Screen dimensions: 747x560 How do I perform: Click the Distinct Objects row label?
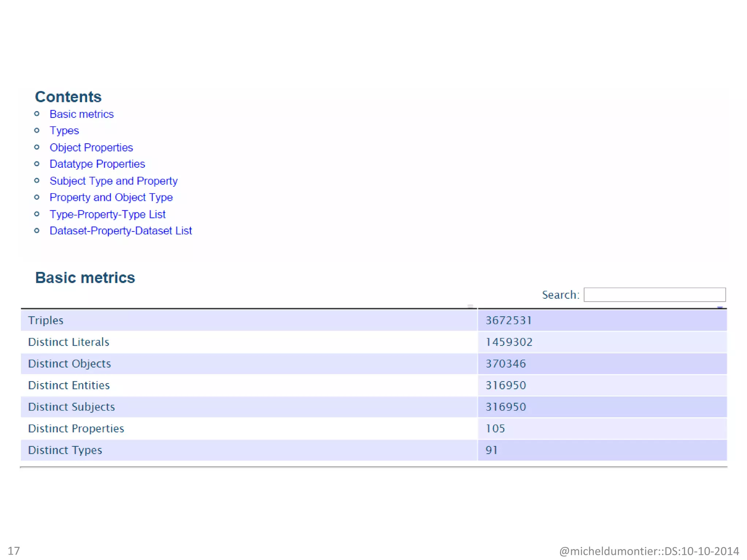69,363
